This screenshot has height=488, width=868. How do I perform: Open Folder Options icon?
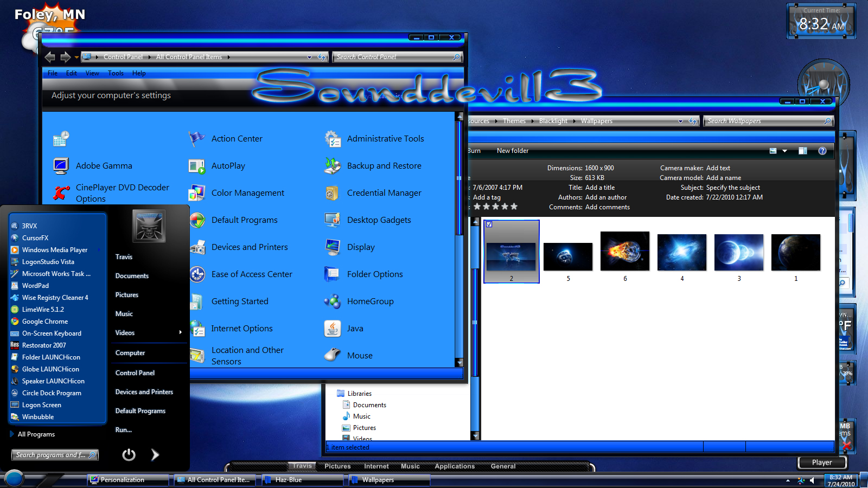point(332,274)
